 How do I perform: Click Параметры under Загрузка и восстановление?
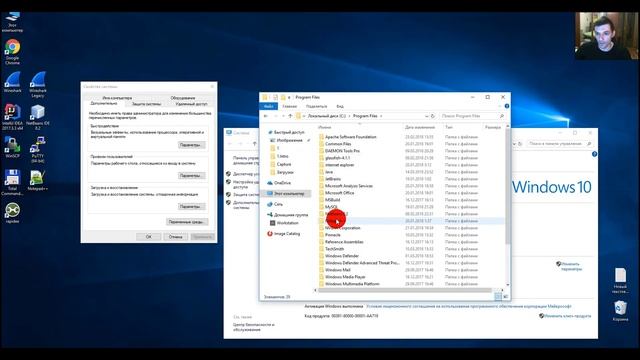191,207
